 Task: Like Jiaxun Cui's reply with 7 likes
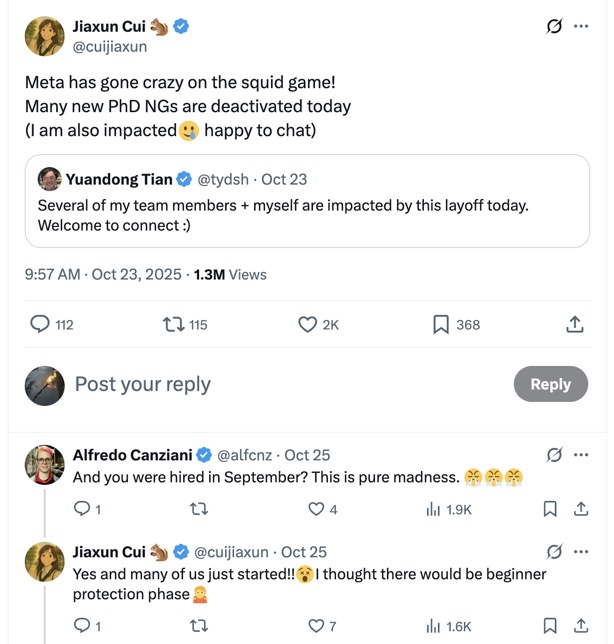tap(316, 626)
